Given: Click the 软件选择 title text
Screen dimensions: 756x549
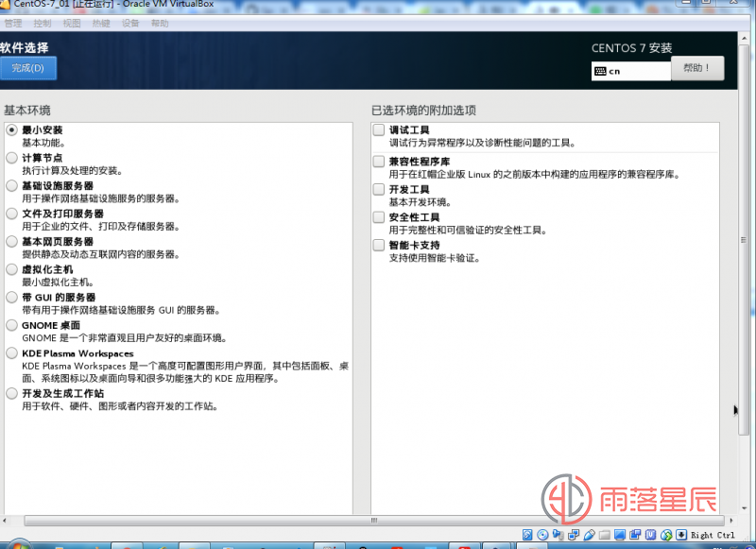Looking at the screenshot, I should pyautogui.click(x=25, y=47).
